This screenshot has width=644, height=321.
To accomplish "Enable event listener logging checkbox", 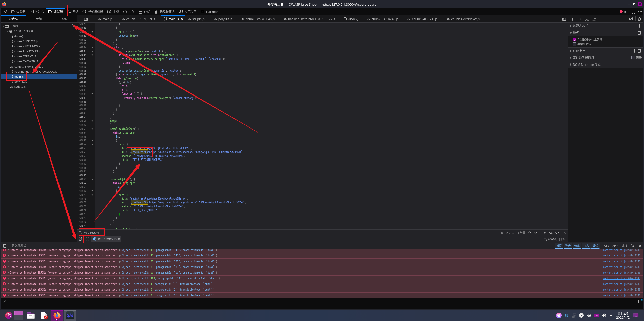I will pos(633,57).
